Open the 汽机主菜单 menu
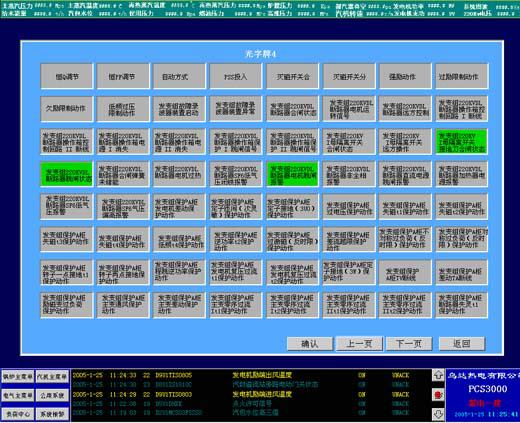 52,377
